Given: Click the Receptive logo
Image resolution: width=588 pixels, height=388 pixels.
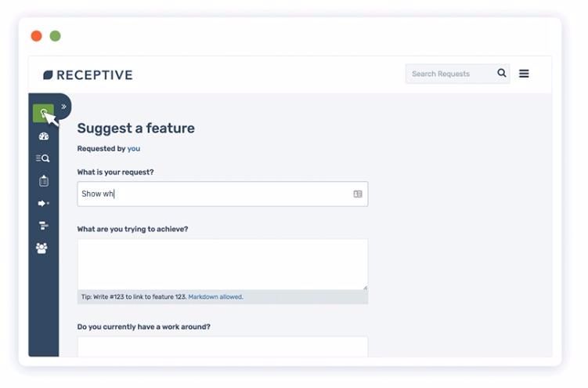Looking at the screenshot, I should pos(89,76).
